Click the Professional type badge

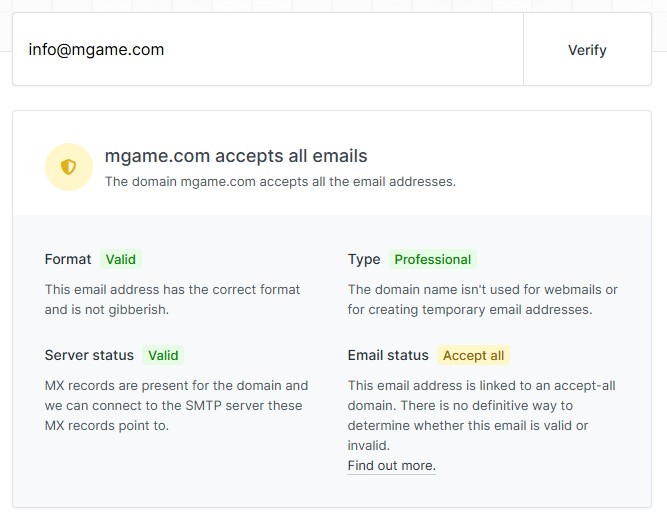click(433, 259)
